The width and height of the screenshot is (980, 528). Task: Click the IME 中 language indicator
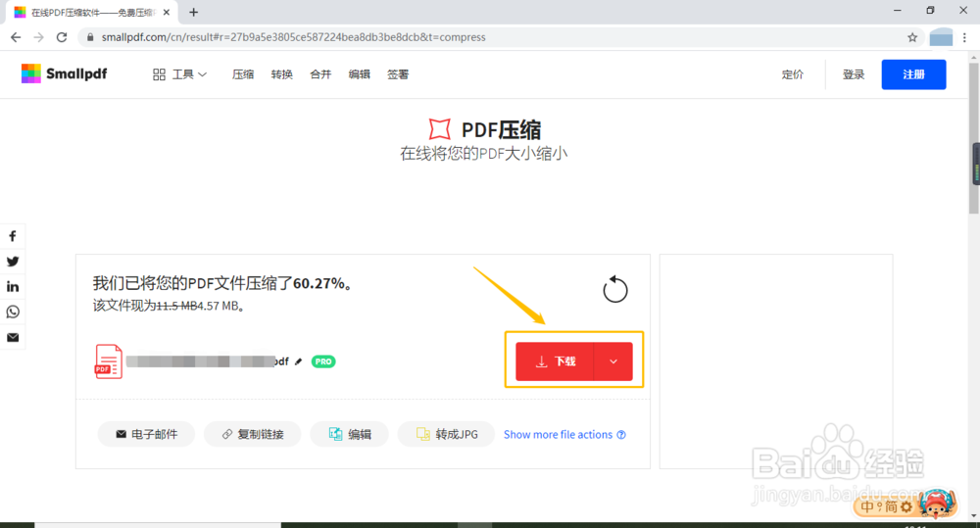(867, 506)
